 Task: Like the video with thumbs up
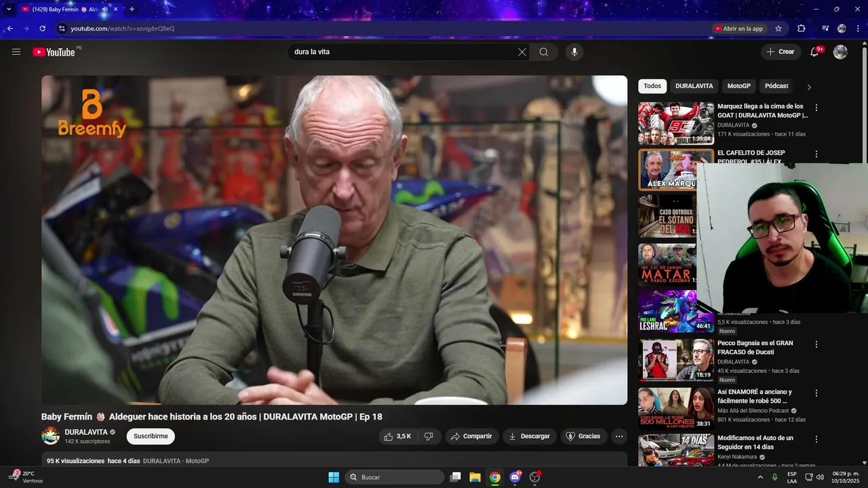[x=397, y=436]
